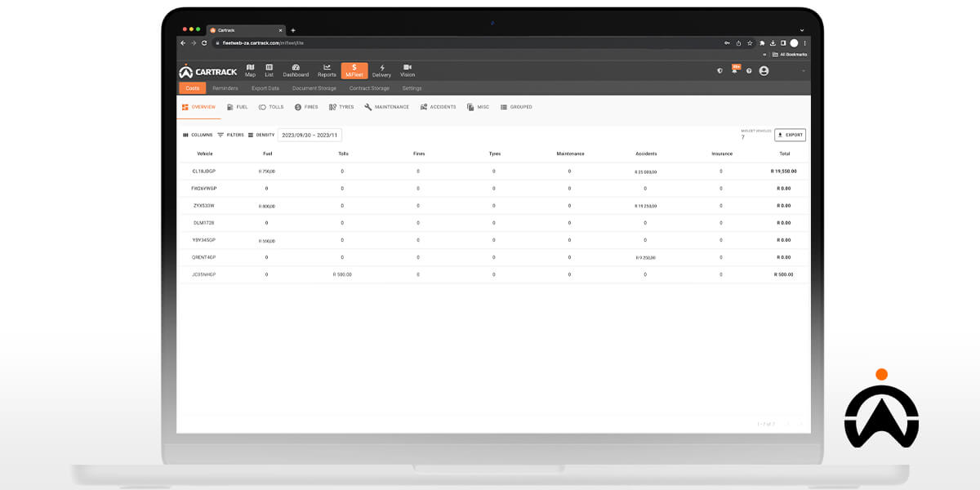Open the Delivery lightning icon

point(381,70)
